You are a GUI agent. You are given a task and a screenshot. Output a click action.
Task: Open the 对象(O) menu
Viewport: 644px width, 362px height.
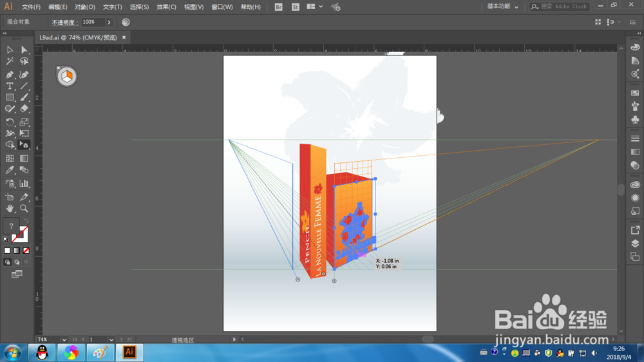(85, 7)
